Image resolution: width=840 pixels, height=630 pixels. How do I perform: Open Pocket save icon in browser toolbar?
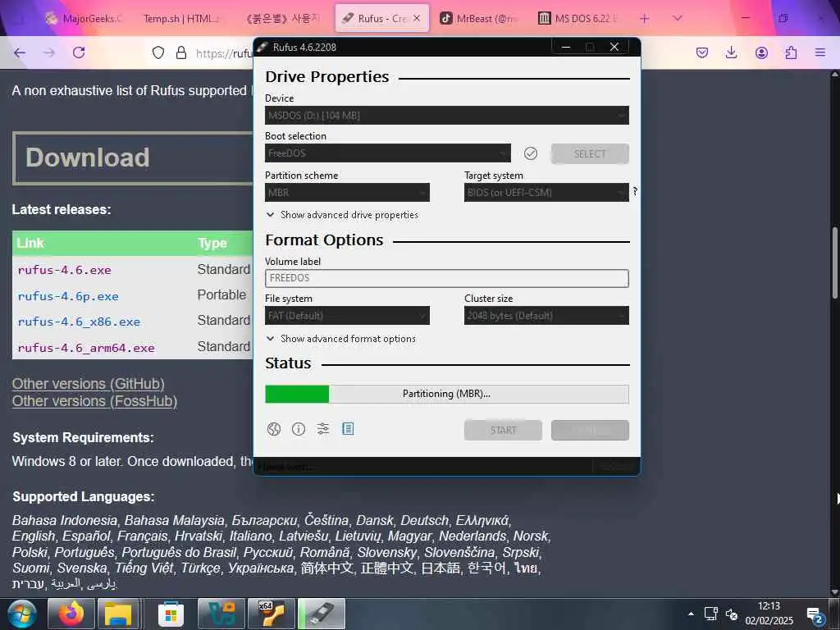[702, 52]
